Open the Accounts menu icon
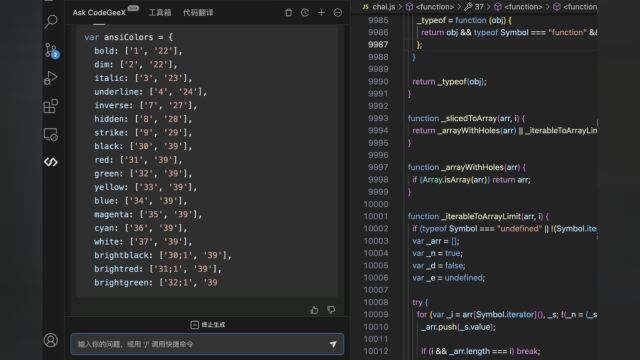The image size is (640, 360). 51,340
